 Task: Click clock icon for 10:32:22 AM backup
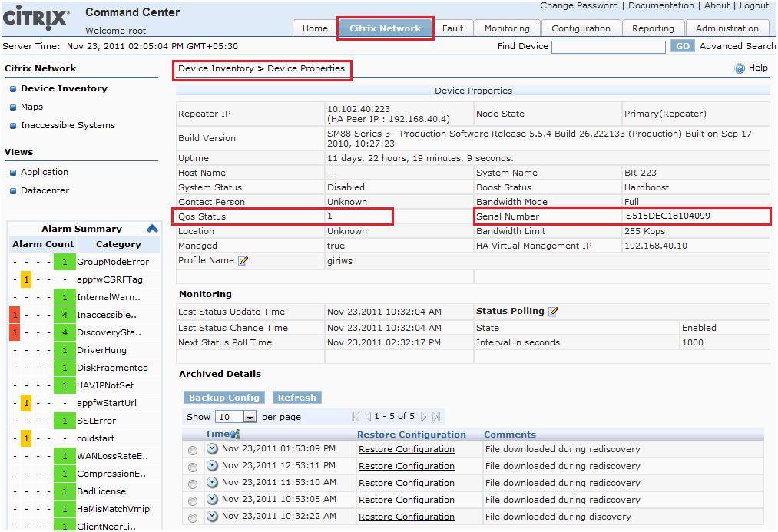click(213, 516)
